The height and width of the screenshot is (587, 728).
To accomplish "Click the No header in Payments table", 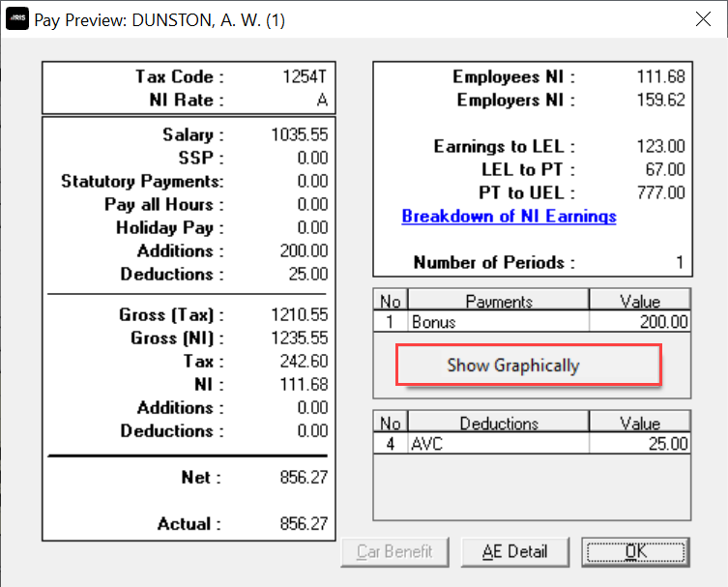I will (x=391, y=302).
